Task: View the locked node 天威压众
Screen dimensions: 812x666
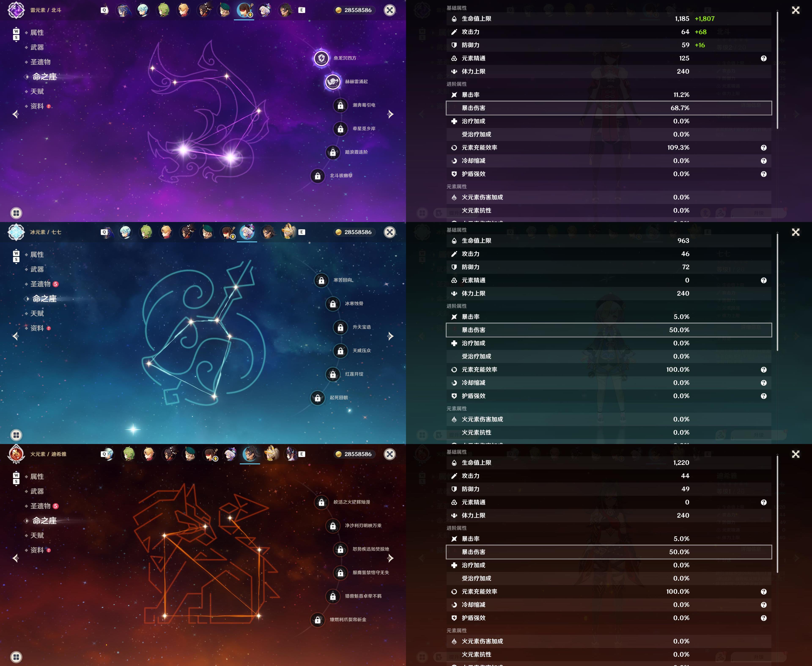Action: pos(340,351)
